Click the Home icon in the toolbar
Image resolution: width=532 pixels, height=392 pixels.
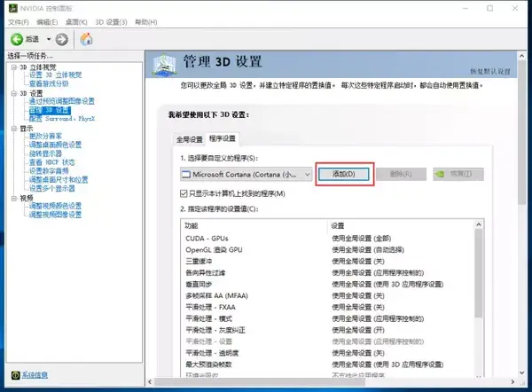(87, 39)
